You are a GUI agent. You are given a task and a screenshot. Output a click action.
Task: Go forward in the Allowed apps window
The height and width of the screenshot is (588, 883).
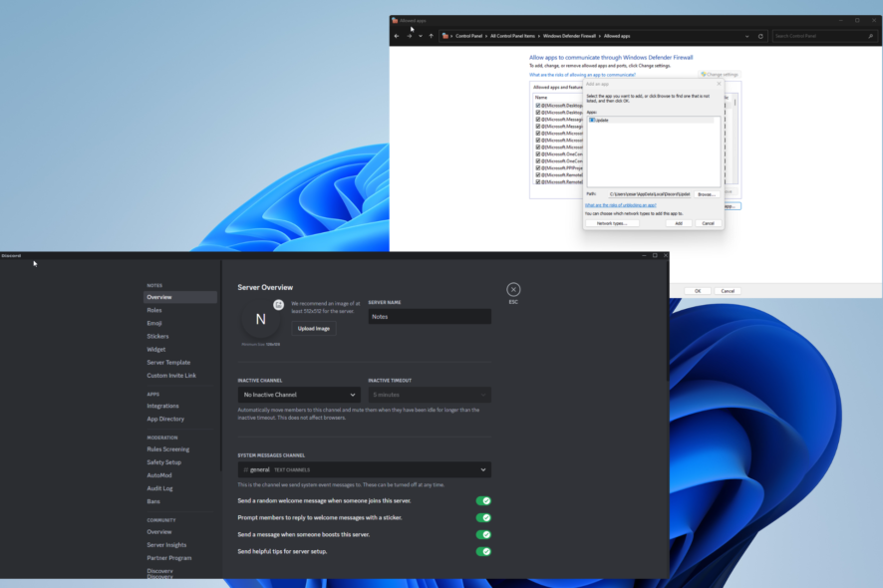coord(410,36)
